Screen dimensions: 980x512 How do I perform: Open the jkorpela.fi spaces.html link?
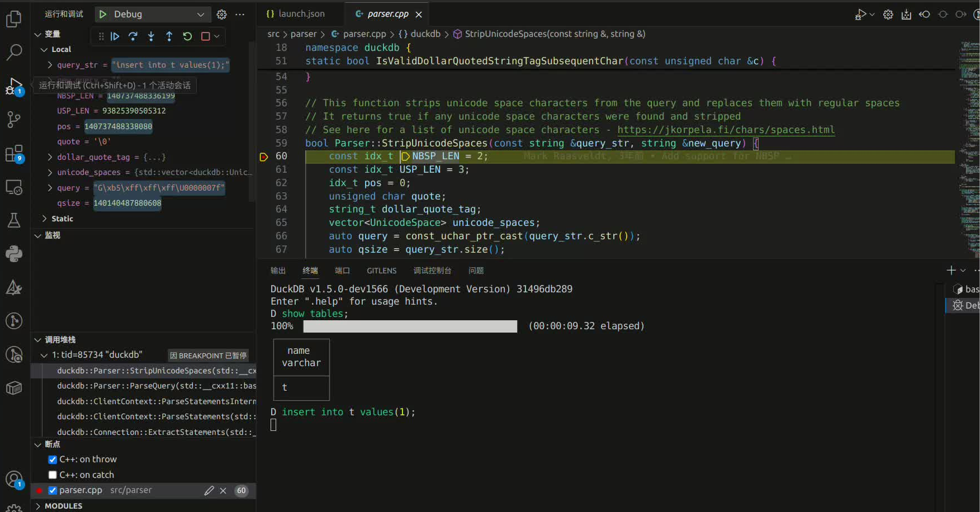[x=726, y=130]
